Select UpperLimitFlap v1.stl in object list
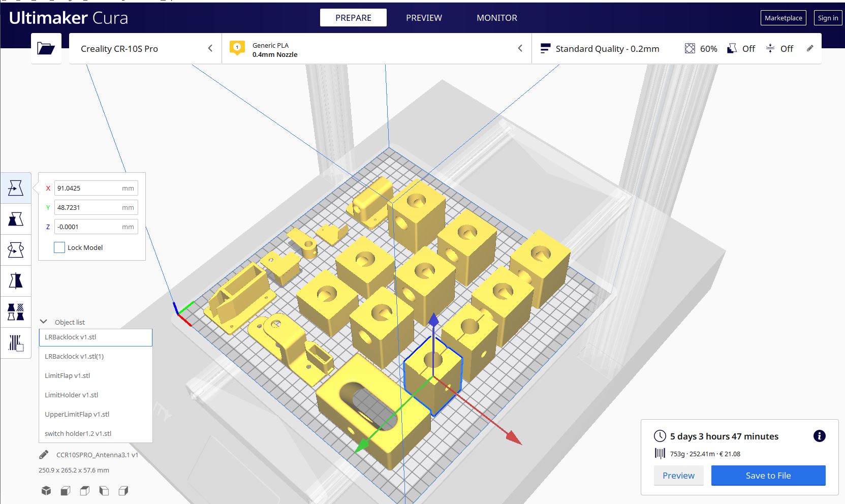This screenshot has height=504, width=845. click(x=96, y=415)
